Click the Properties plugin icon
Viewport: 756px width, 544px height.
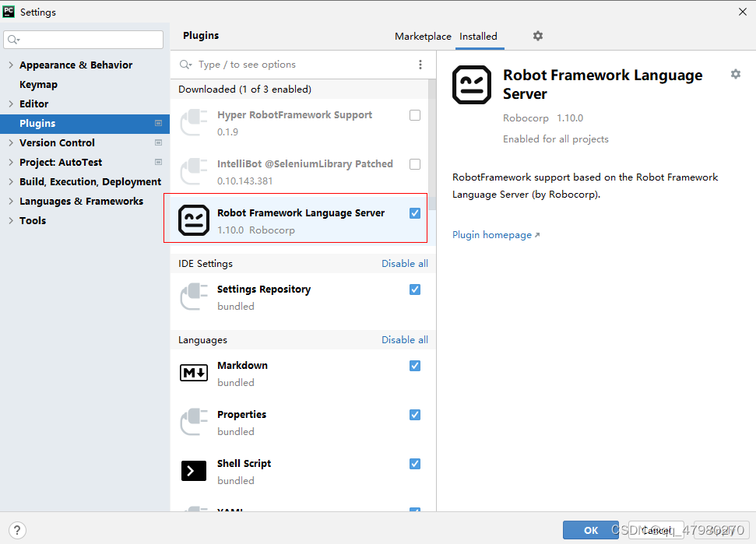point(194,422)
